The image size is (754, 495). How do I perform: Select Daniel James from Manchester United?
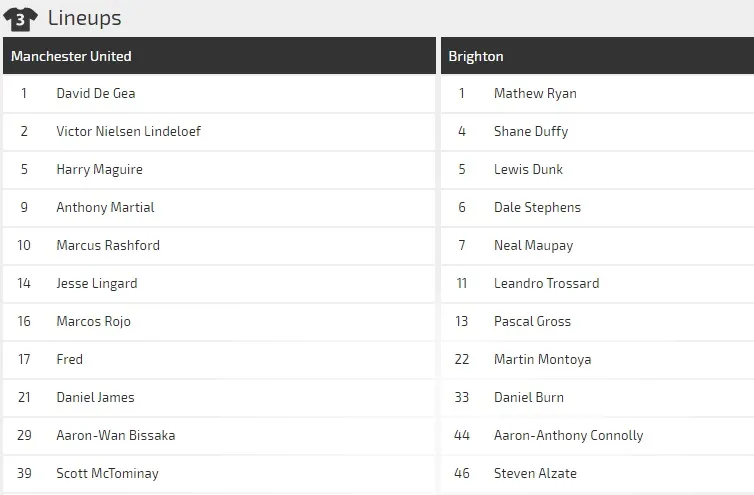click(95, 398)
